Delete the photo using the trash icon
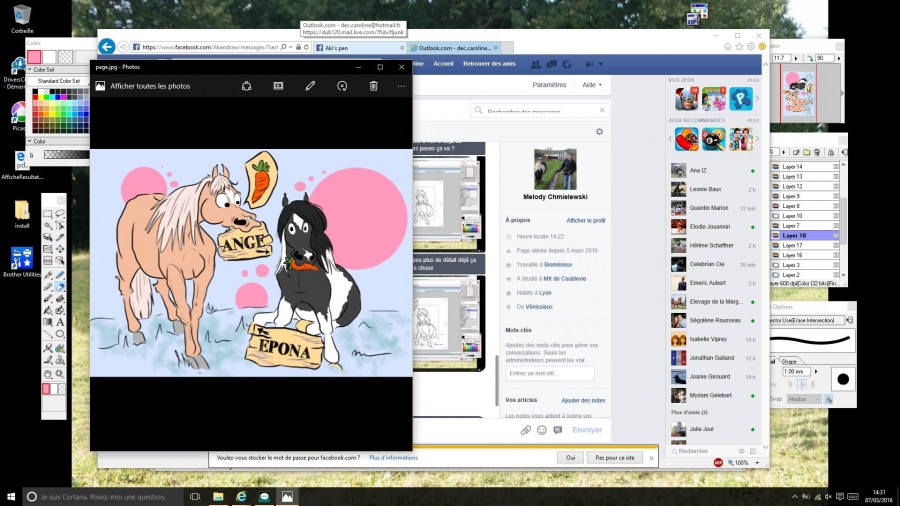This screenshot has height=506, width=900. (374, 86)
